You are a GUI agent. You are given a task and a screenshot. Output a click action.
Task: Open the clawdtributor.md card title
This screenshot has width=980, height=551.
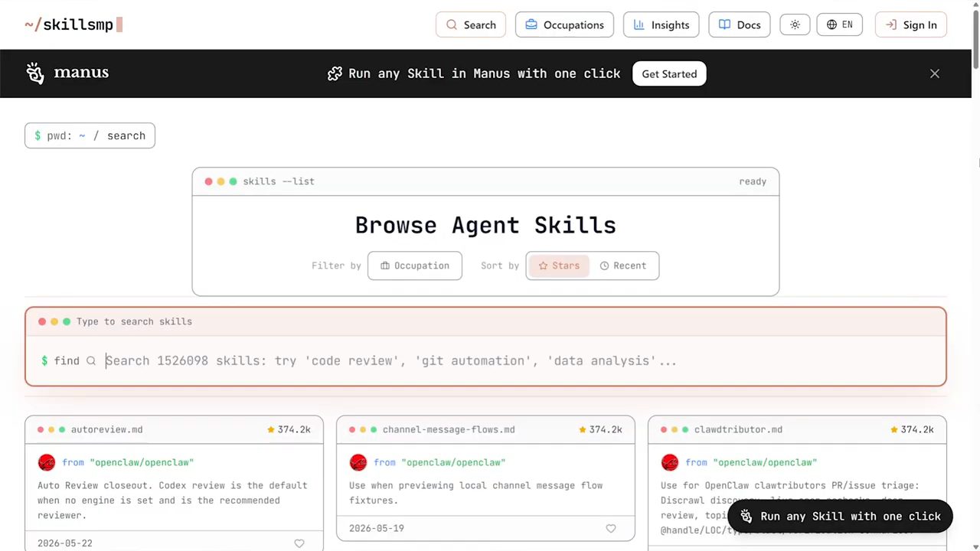point(738,429)
